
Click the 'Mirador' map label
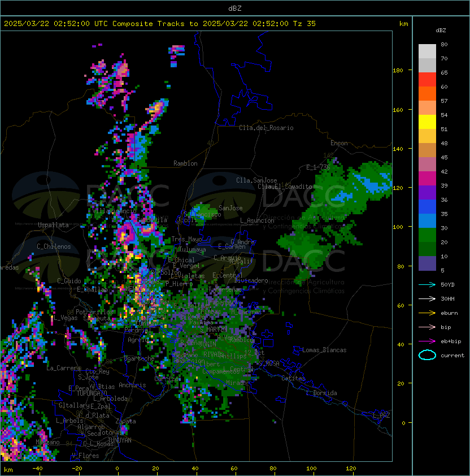tap(238, 383)
